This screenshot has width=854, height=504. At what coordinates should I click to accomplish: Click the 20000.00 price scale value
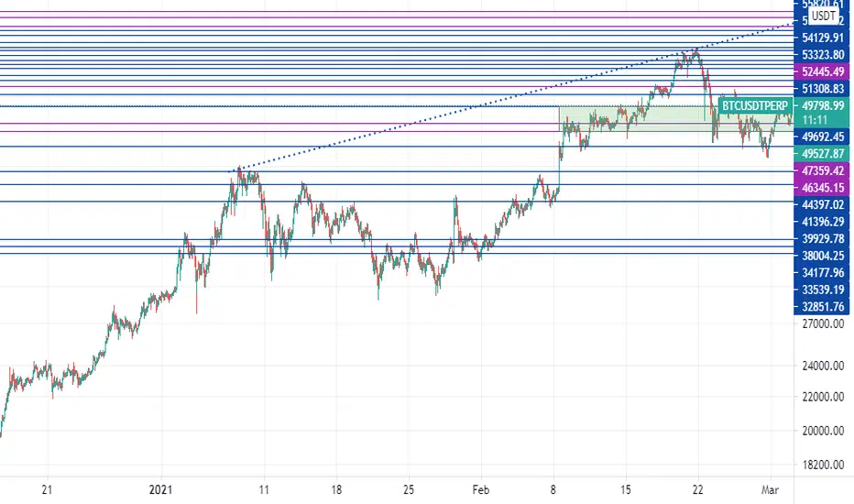coord(823,431)
